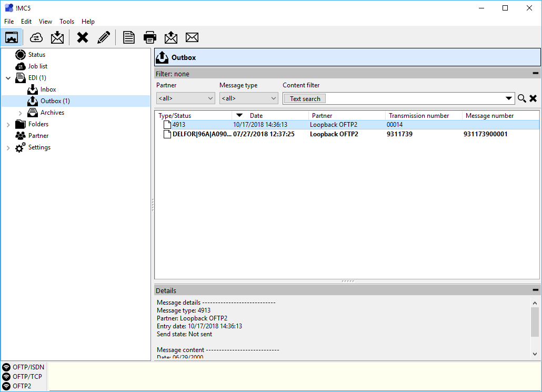Collapse the Details panel

(x=536, y=290)
